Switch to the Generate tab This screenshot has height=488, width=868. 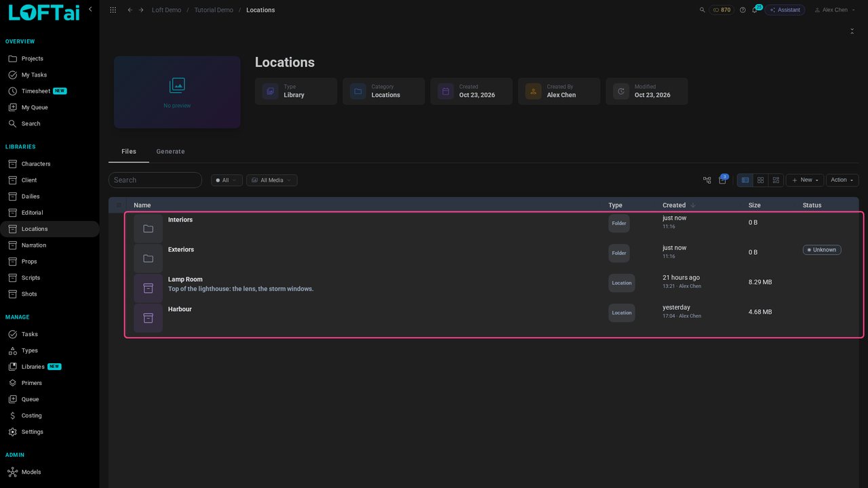(x=170, y=152)
